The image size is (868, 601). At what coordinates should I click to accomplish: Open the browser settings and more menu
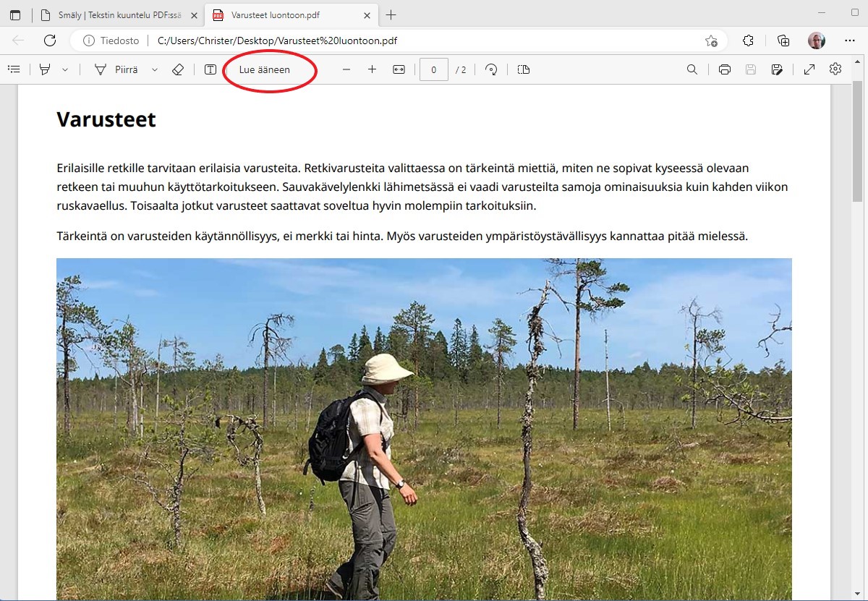click(x=850, y=41)
